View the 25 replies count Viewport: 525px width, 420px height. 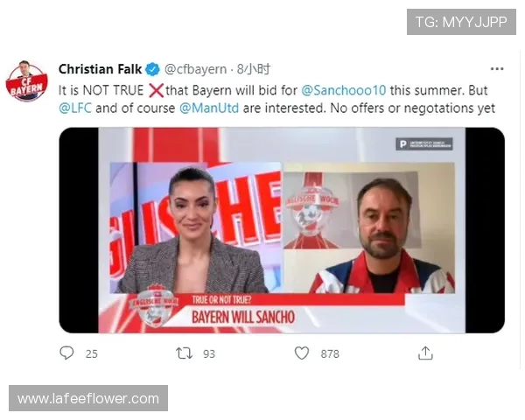tap(91, 354)
